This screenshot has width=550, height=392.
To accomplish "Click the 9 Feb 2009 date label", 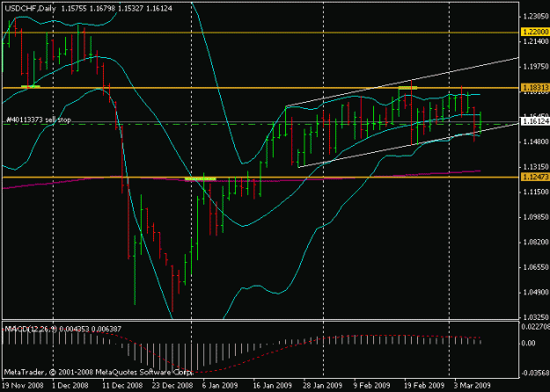I will tap(372, 386).
